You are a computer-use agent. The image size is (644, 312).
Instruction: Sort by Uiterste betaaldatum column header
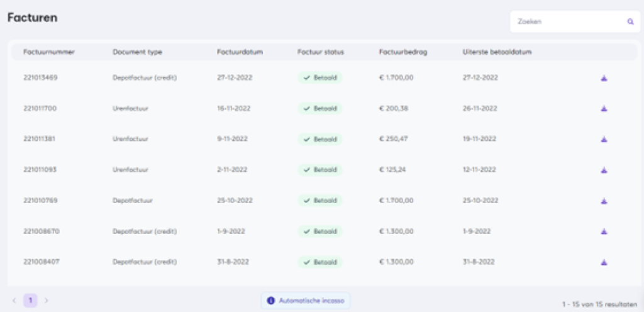[x=497, y=52]
